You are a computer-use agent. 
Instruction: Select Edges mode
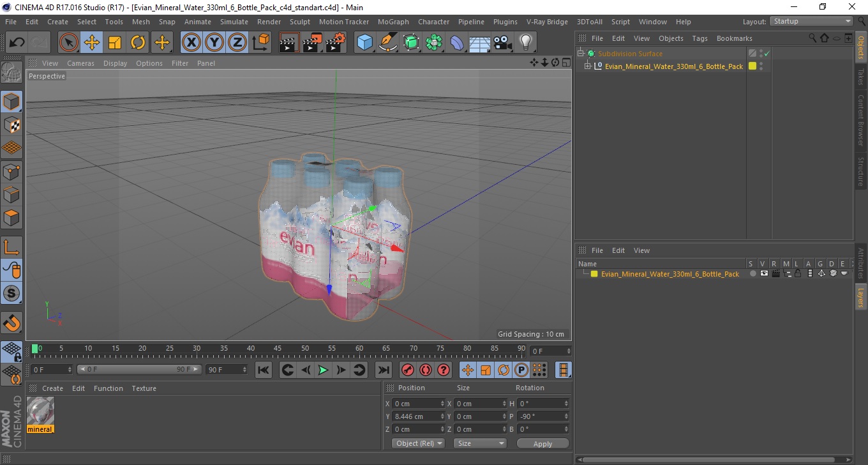[11, 194]
